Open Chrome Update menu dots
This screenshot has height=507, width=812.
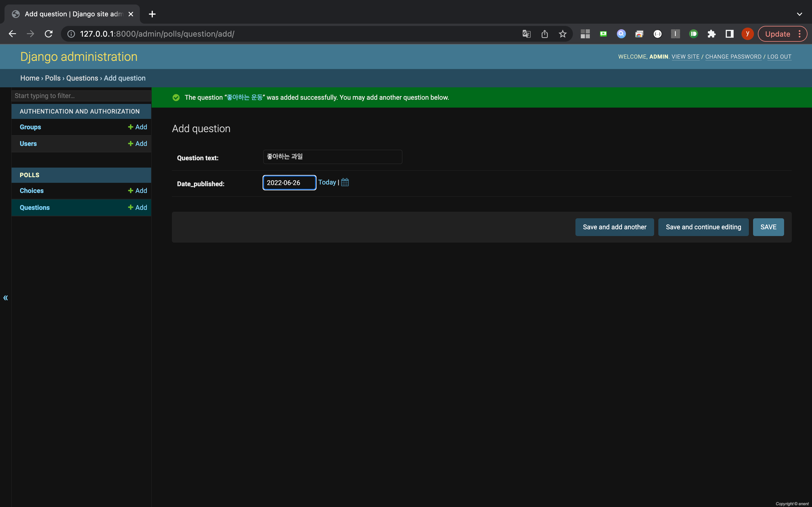(800, 34)
